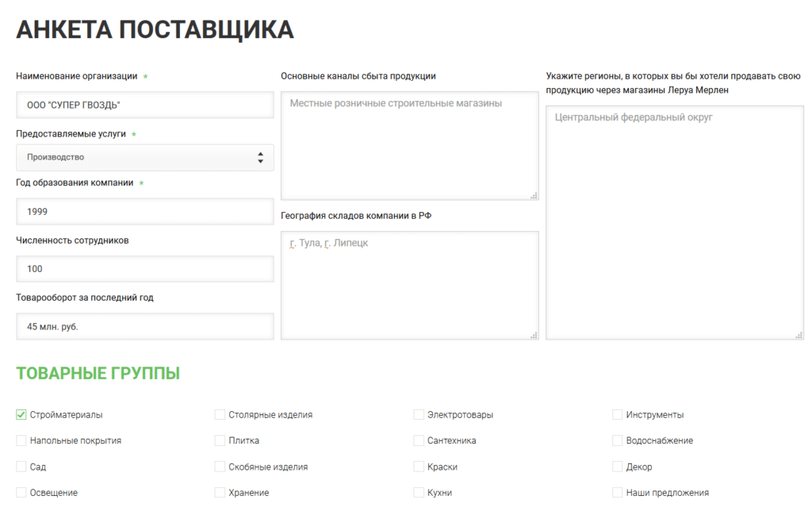Check the Столярные изделия checkbox

[x=220, y=415]
